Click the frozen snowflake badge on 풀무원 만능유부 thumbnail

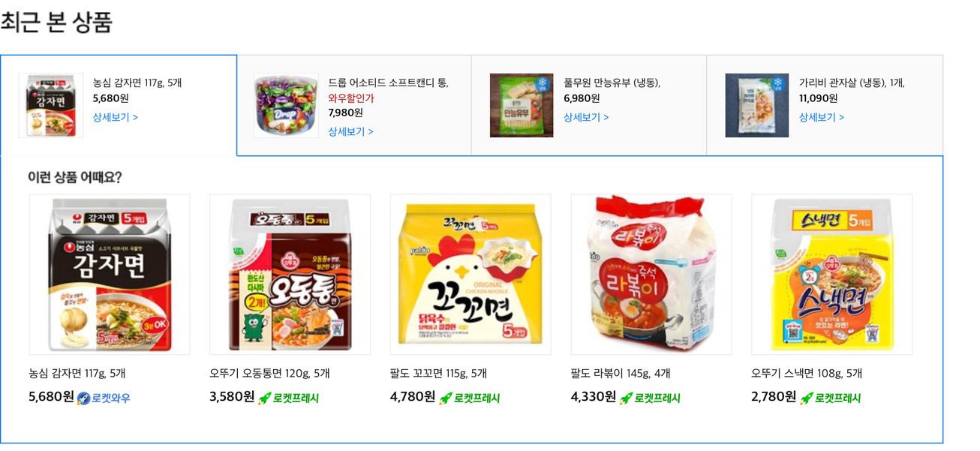(543, 84)
